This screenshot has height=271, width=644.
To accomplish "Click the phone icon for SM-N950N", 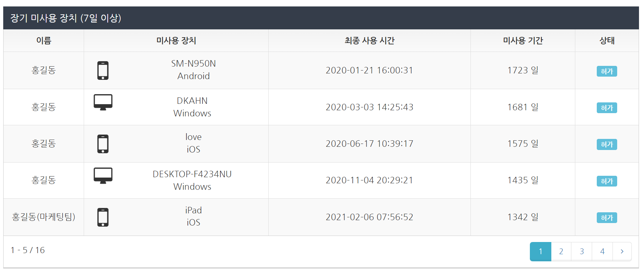I will (x=103, y=71).
